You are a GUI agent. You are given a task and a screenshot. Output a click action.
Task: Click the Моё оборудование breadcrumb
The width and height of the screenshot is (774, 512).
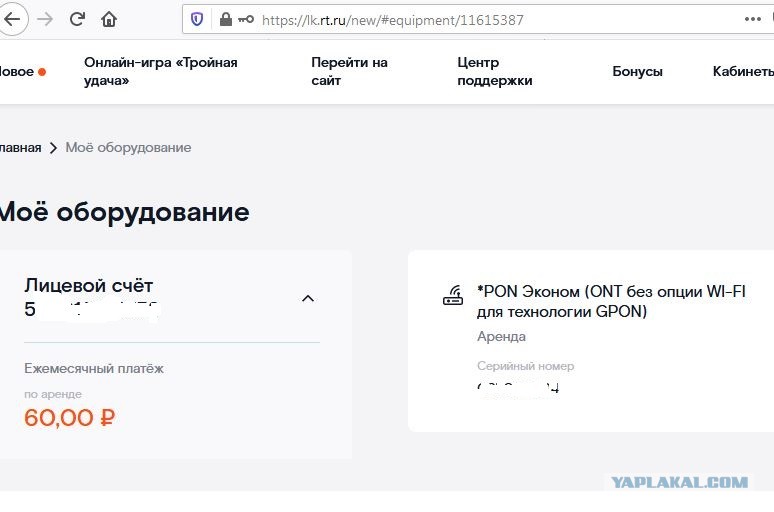[128, 148]
